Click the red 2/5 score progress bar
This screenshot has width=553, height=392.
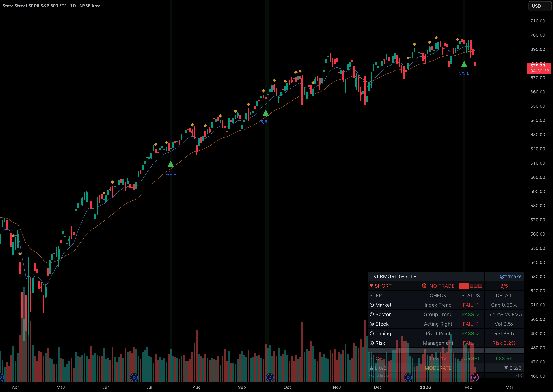pyautogui.click(x=470, y=286)
